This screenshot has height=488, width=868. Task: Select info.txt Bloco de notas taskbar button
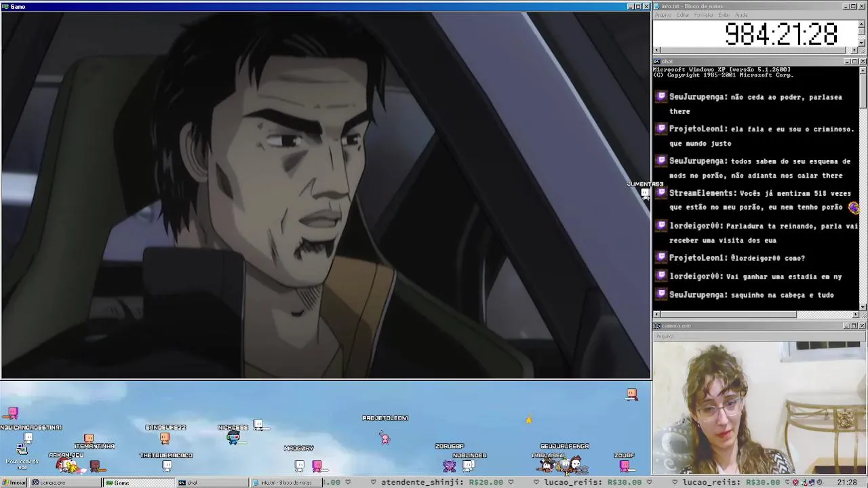coord(286,483)
